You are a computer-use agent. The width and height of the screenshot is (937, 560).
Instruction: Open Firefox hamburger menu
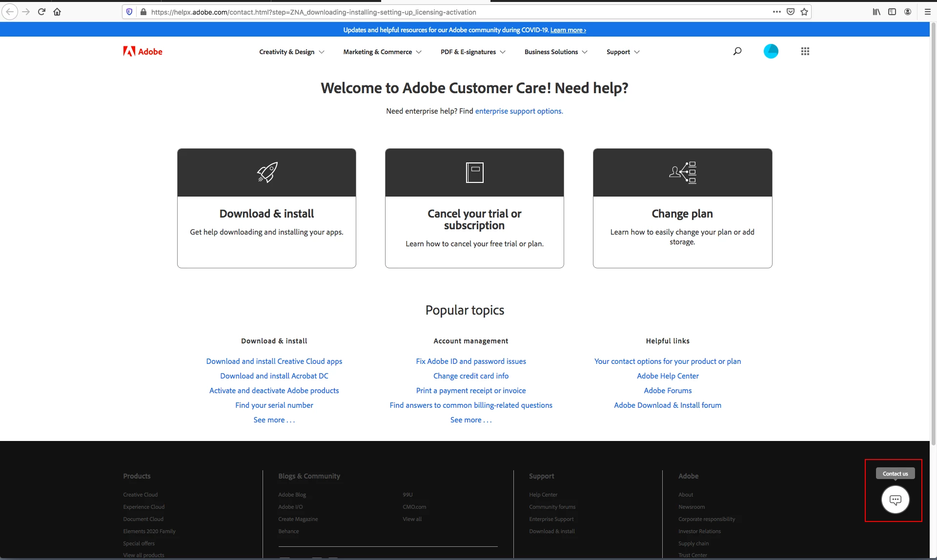[927, 12]
